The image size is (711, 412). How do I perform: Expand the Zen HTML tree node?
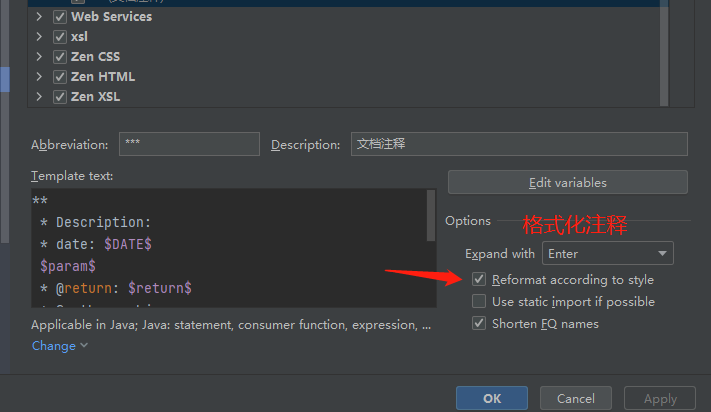click(39, 77)
